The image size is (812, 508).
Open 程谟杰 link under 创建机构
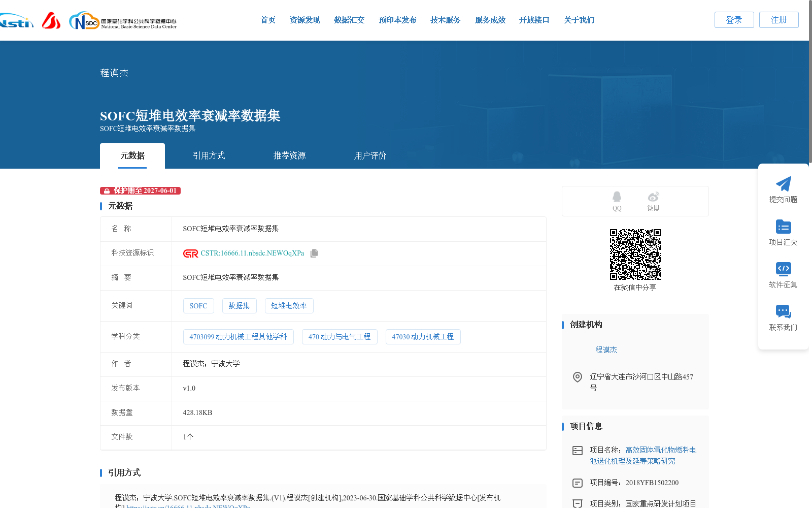606,350
